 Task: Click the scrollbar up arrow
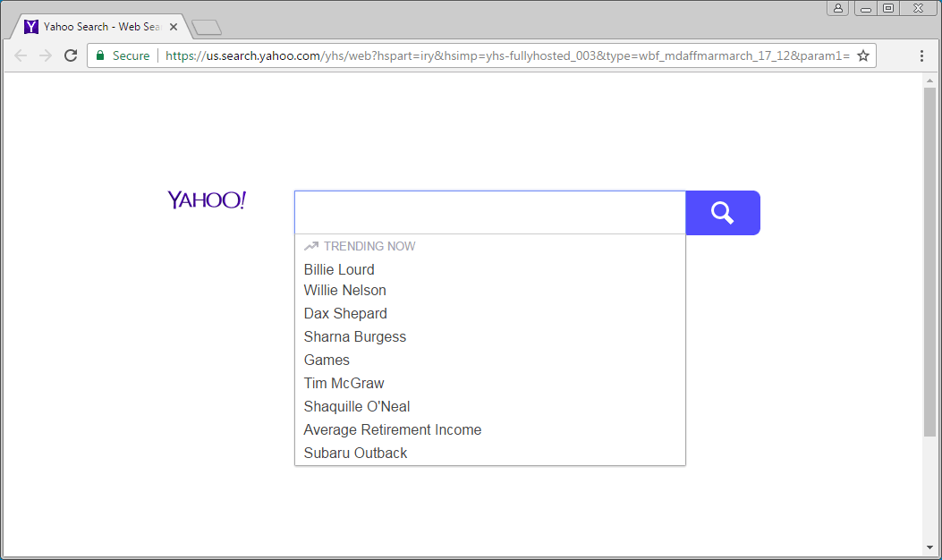point(930,81)
